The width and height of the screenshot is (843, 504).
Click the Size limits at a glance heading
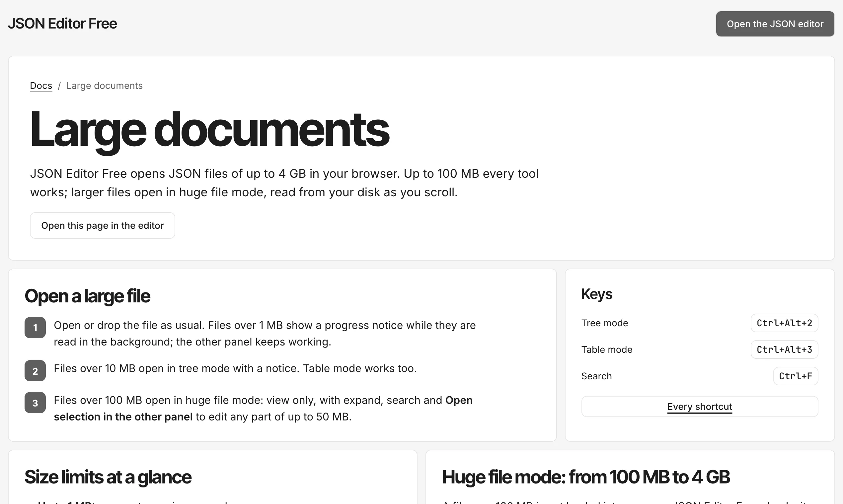108,477
